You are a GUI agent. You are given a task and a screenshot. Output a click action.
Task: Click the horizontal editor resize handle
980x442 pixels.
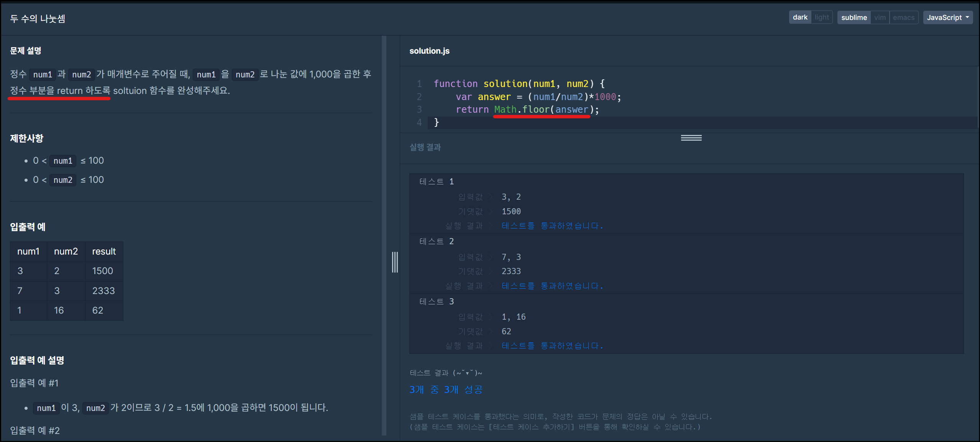(x=691, y=138)
